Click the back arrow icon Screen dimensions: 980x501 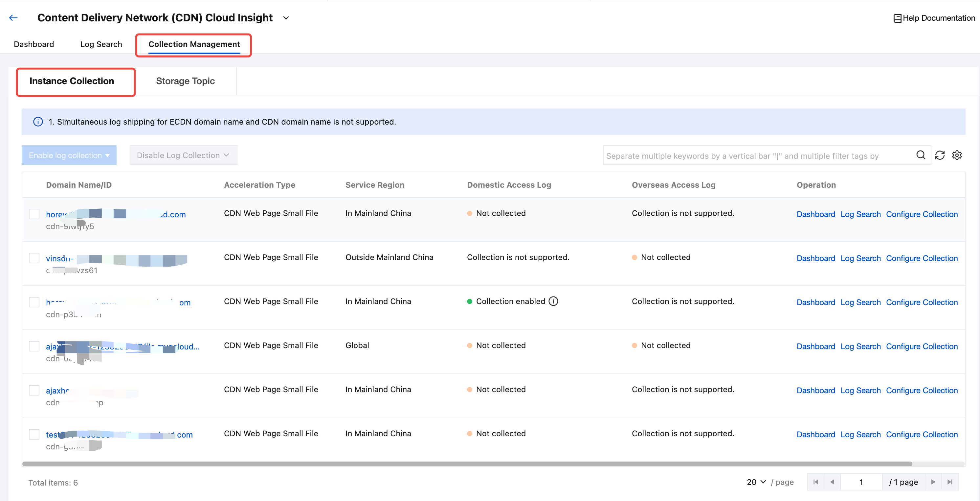point(13,17)
